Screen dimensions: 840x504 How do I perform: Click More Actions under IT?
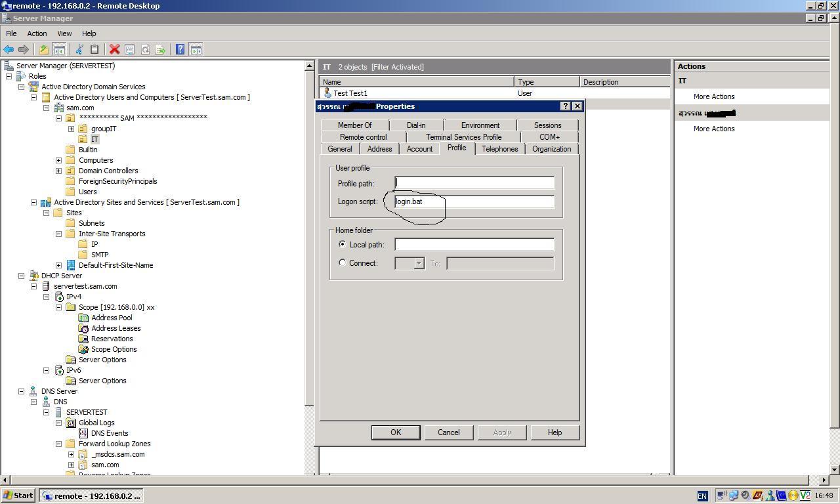click(713, 96)
